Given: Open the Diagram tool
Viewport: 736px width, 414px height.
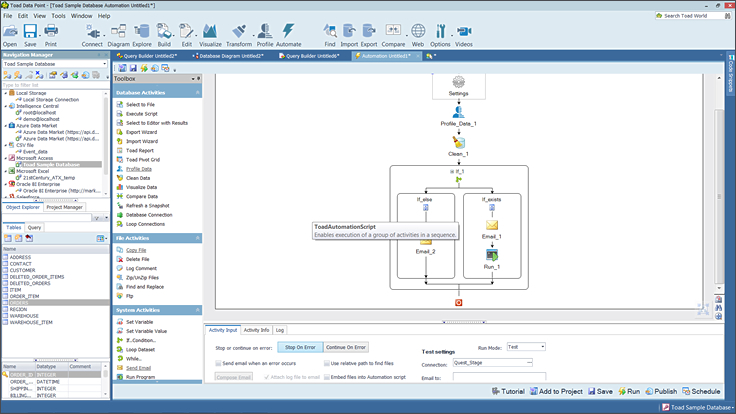Looking at the screenshot, I should coord(118,33).
